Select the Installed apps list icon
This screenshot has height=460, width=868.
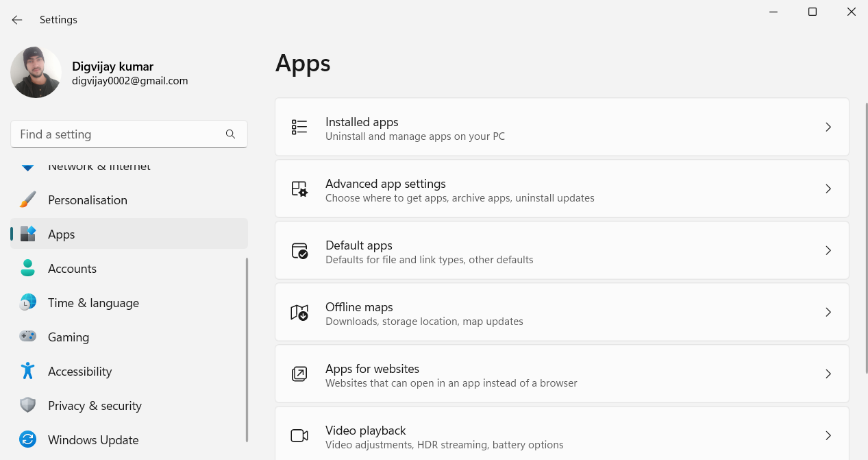299,127
